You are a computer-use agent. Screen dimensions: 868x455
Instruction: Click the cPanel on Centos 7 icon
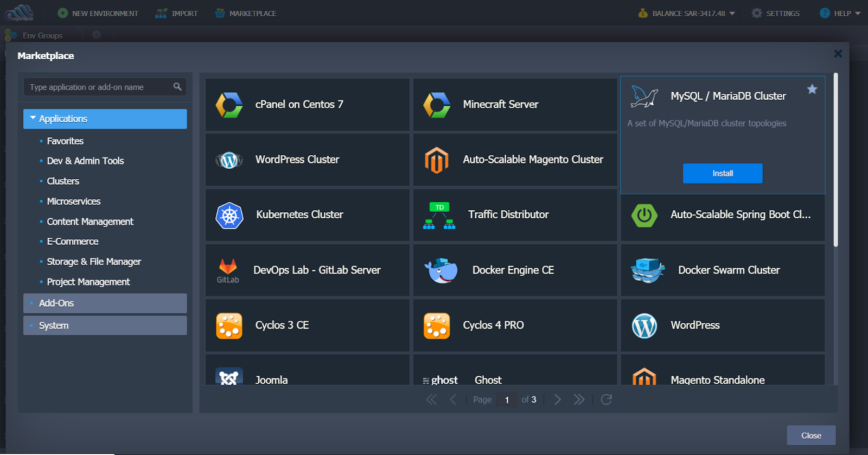229,105
